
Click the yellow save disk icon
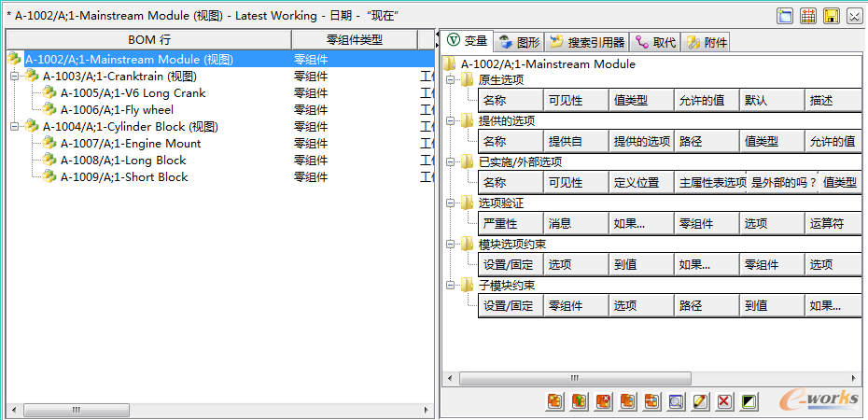[831, 16]
